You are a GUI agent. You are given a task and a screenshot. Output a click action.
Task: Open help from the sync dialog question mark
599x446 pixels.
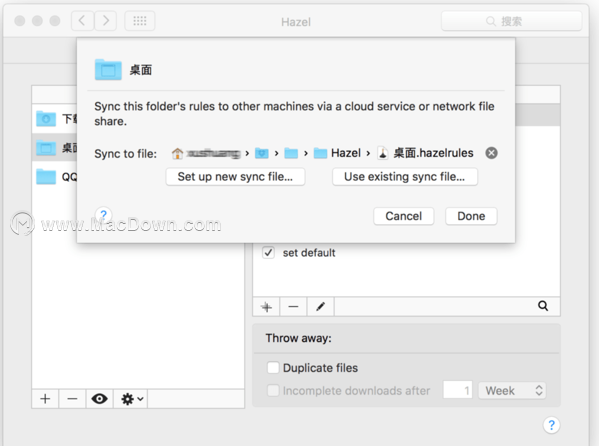coord(103,215)
